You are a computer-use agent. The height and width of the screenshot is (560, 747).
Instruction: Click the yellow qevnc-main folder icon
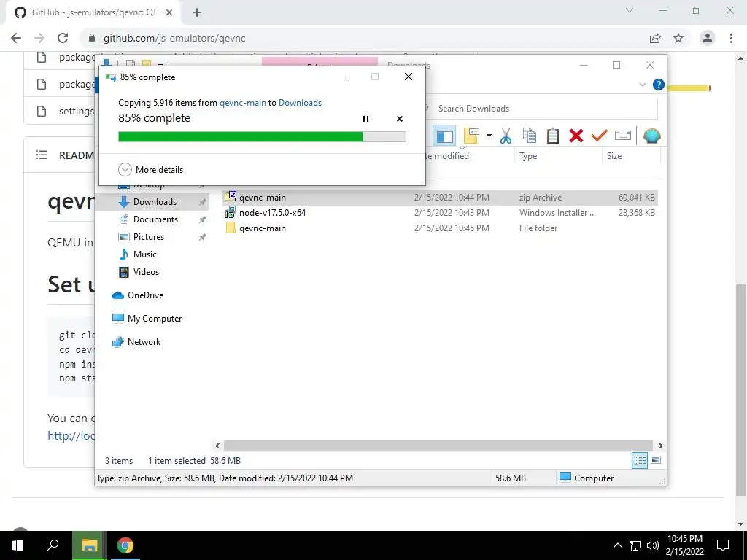231,227
